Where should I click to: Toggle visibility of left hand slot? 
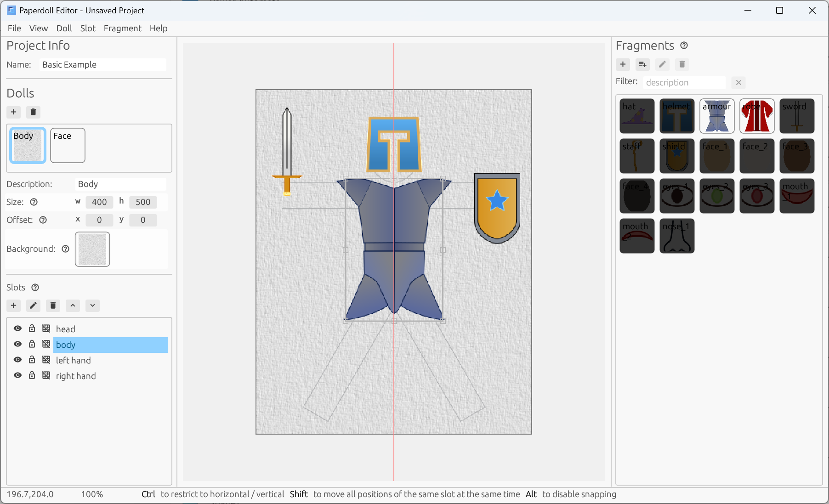tap(18, 360)
